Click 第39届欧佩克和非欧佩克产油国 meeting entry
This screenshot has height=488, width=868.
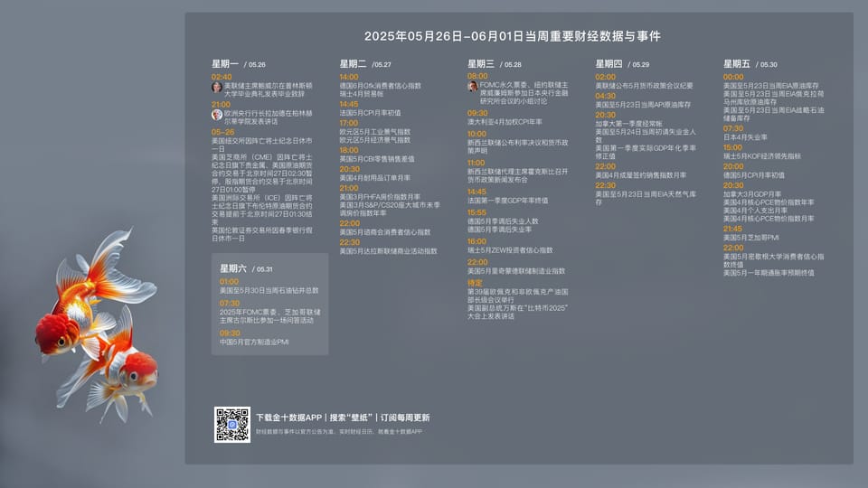(517, 296)
